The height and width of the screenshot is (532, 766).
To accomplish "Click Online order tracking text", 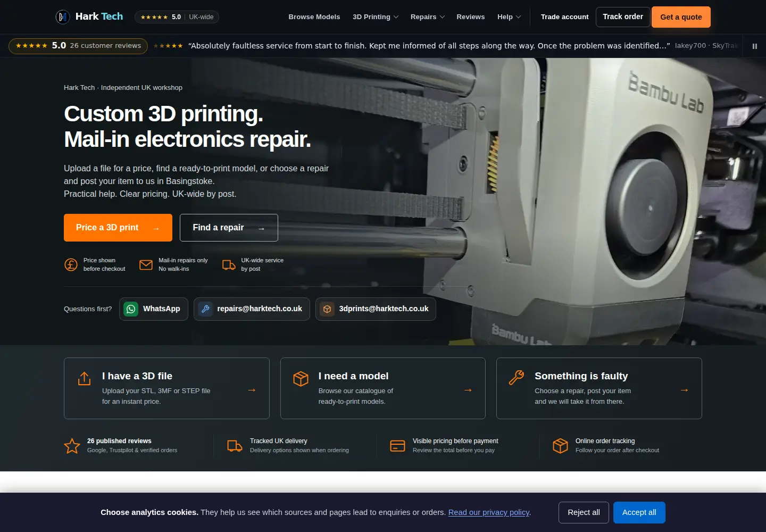I will [x=605, y=441].
